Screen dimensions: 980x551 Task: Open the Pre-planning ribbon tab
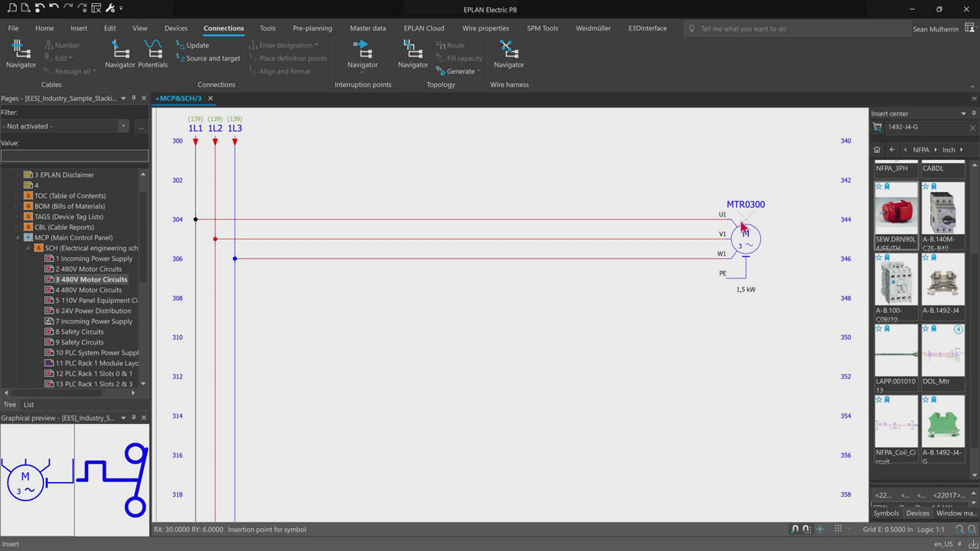tap(312, 28)
